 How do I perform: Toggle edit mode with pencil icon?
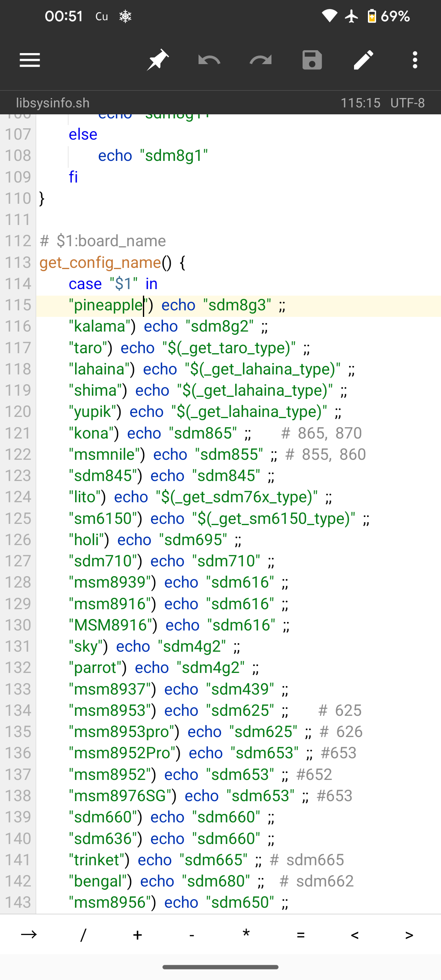tap(363, 60)
